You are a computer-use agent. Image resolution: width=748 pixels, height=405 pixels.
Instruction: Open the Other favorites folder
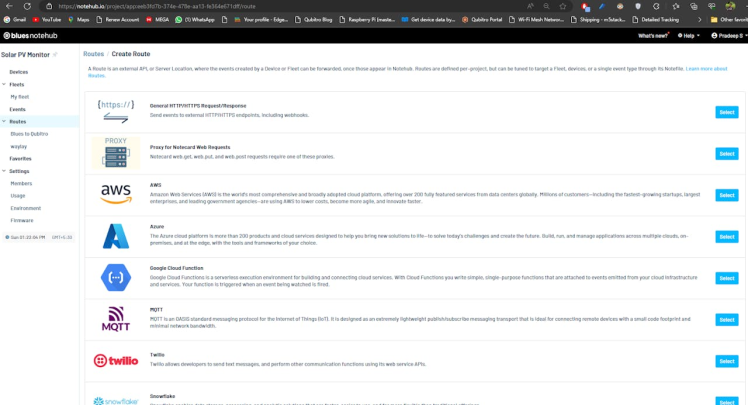(x=728, y=20)
